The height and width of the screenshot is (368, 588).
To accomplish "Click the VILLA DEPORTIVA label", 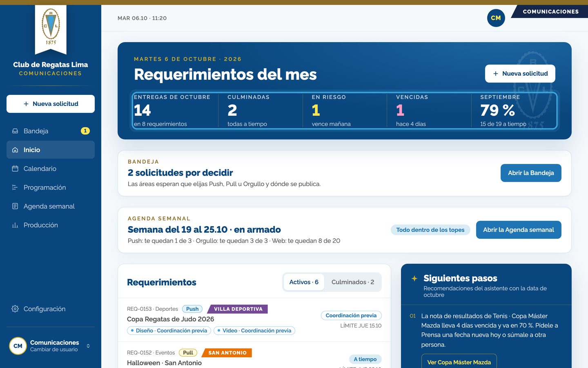I will click(x=238, y=309).
